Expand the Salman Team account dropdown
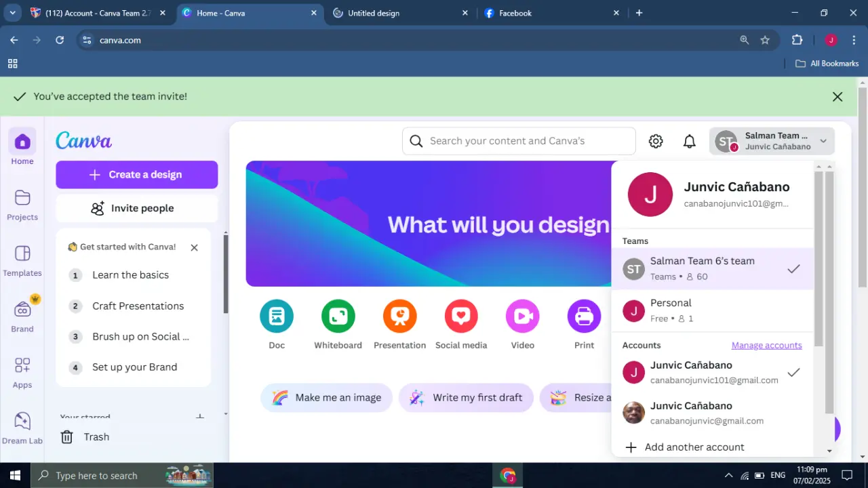This screenshot has height=488, width=868. pos(772,141)
